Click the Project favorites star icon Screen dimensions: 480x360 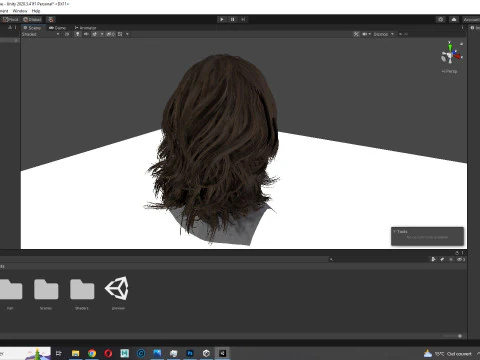point(451,259)
